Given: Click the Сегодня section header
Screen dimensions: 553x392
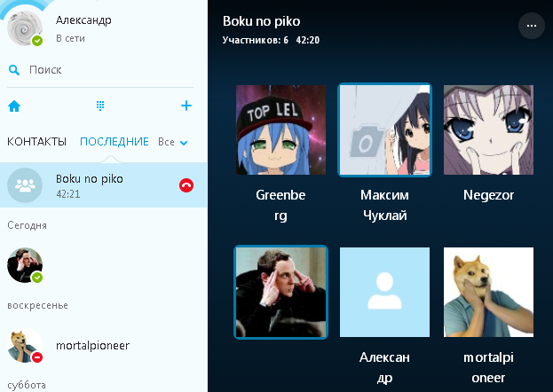Looking at the screenshot, I should (x=28, y=225).
